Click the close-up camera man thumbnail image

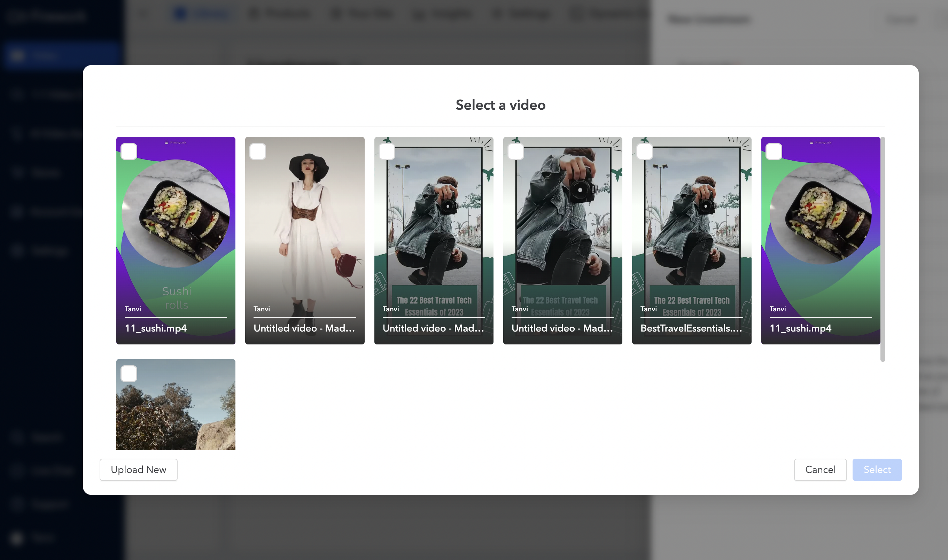(x=562, y=226)
